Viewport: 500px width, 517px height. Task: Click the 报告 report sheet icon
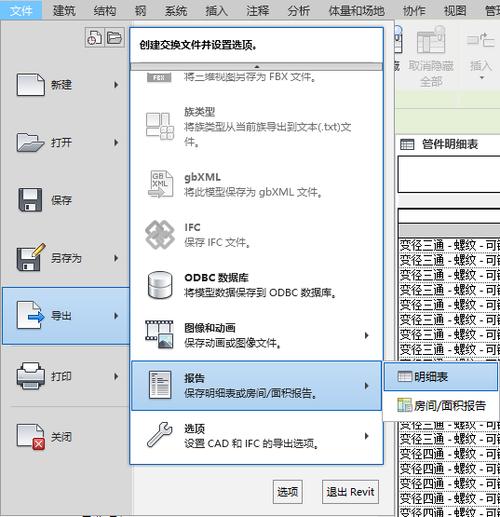tap(160, 385)
